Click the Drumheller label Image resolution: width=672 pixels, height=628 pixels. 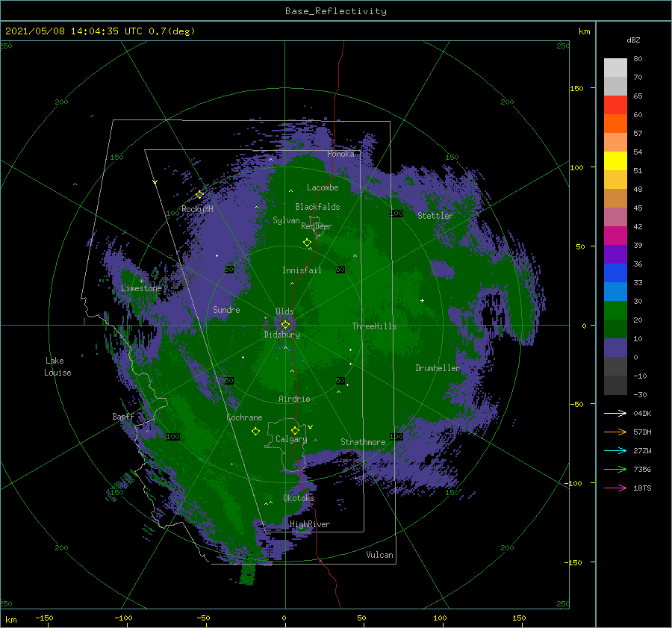pyautogui.click(x=438, y=368)
